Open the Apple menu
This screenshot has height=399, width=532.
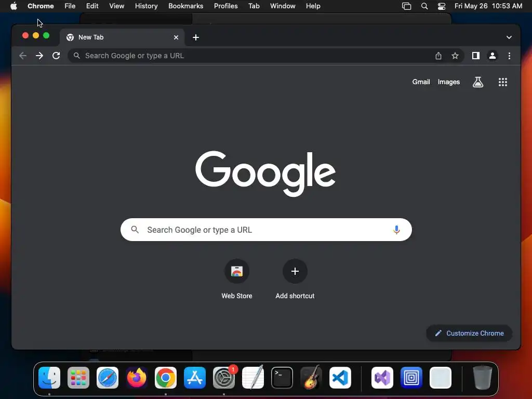pyautogui.click(x=14, y=6)
